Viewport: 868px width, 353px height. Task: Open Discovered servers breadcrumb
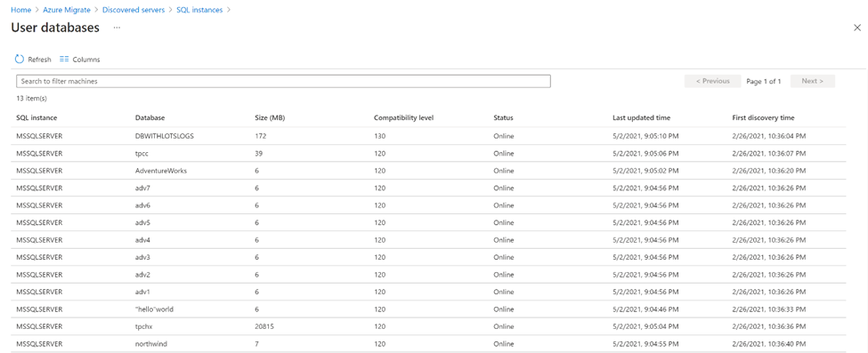pos(134,10)
